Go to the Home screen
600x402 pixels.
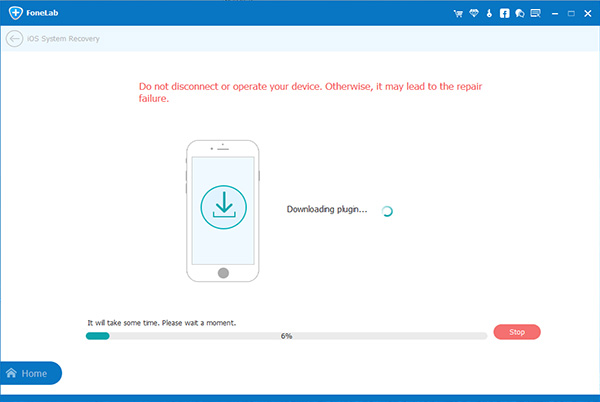tap(30, 373)
